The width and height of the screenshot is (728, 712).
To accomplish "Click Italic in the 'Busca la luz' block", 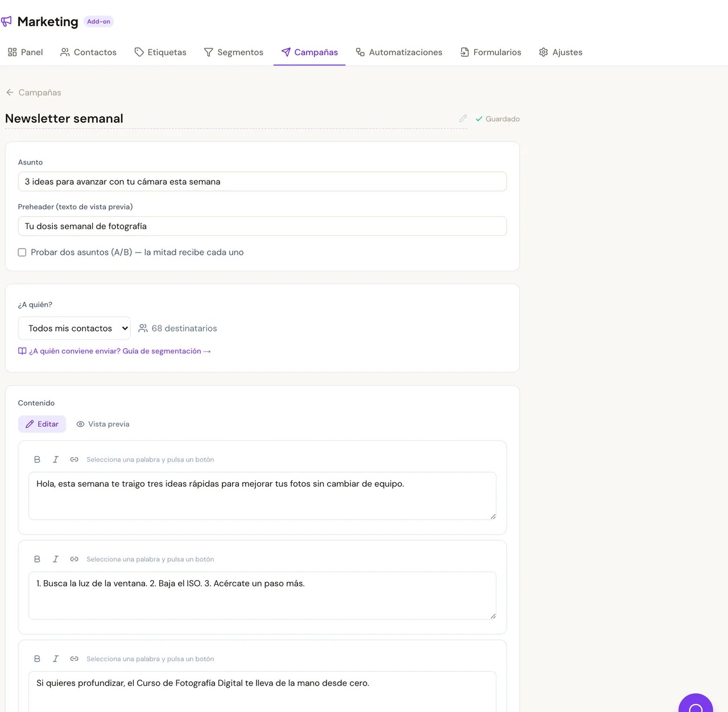I will tap(56, 559).
